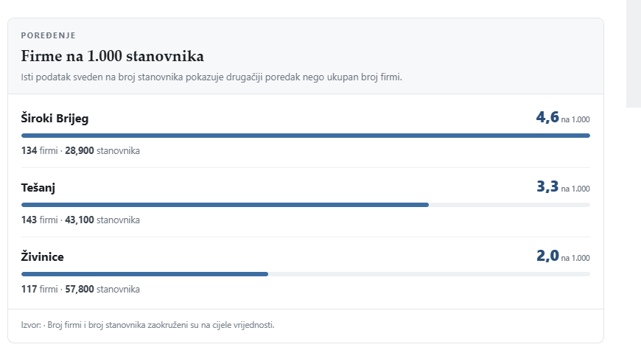Click the 4,6 na 1.000 value
641x364 pixels.
click(x=563, y=117)
